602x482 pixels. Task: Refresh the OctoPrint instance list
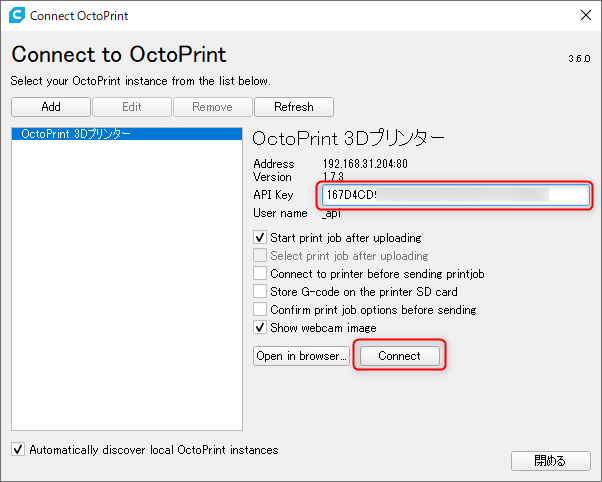[294, 107]
